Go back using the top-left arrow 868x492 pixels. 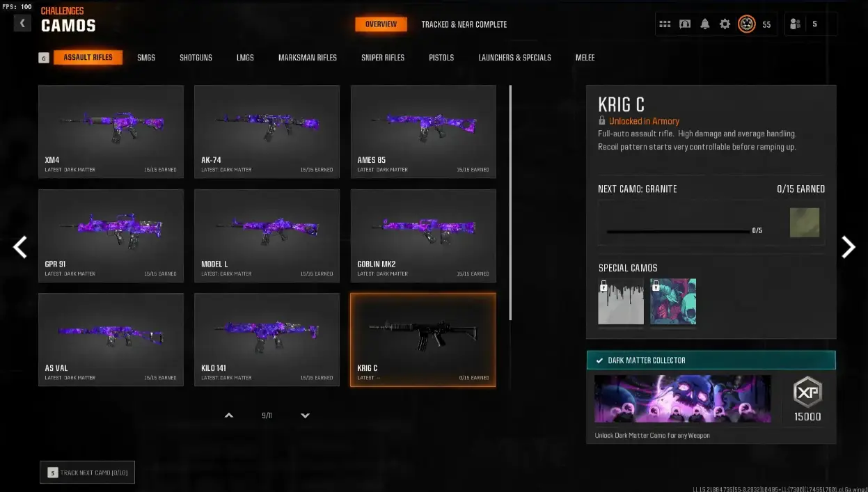point(22,24)
